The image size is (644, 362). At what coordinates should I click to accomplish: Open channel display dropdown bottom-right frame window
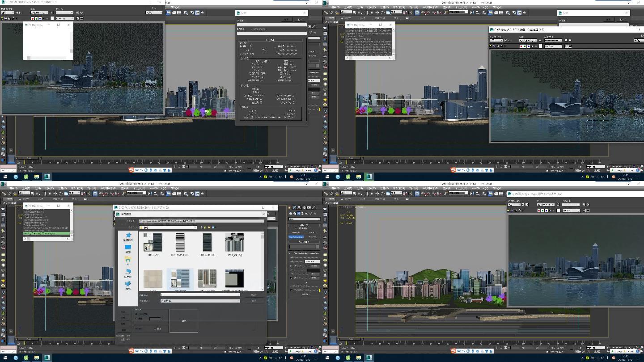point(571,210)
